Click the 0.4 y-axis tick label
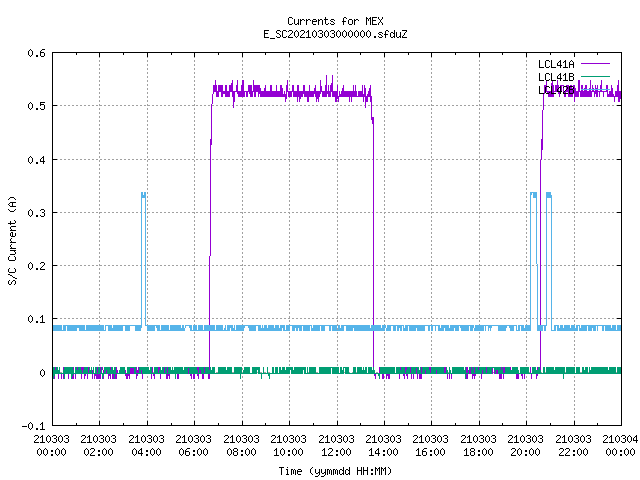Image resolution: width=640 pixels, height=480 pixels. (36, 160)
